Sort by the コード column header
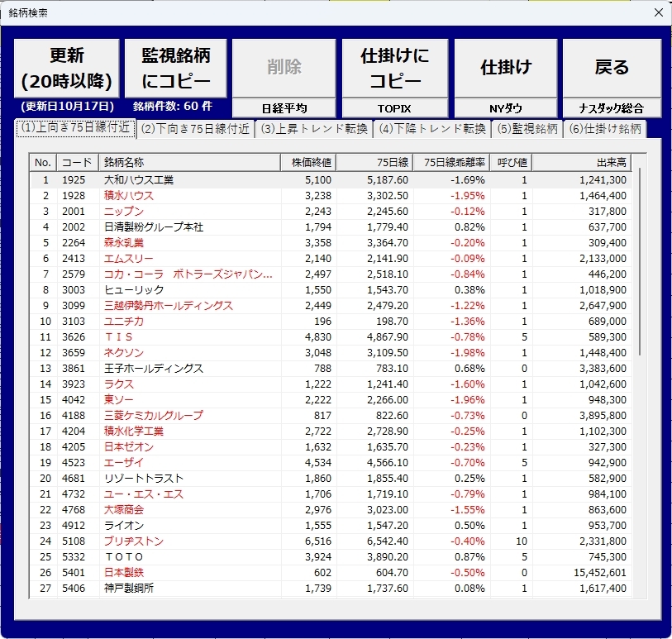Viewport: 672px width, 639px height. pos(78,162)
